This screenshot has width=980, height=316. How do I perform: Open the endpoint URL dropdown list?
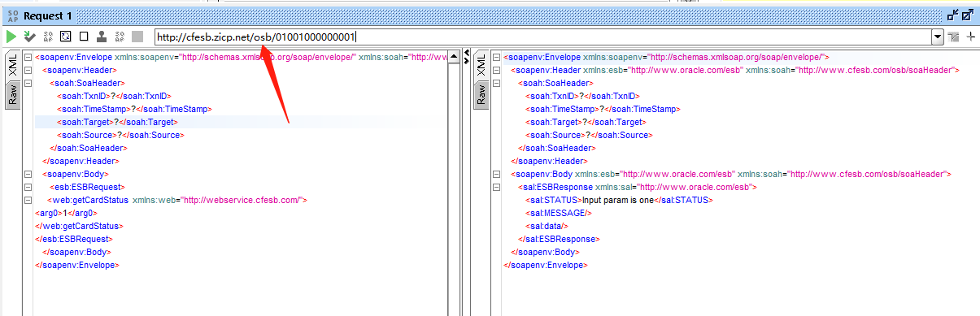(x=938, y=37)
